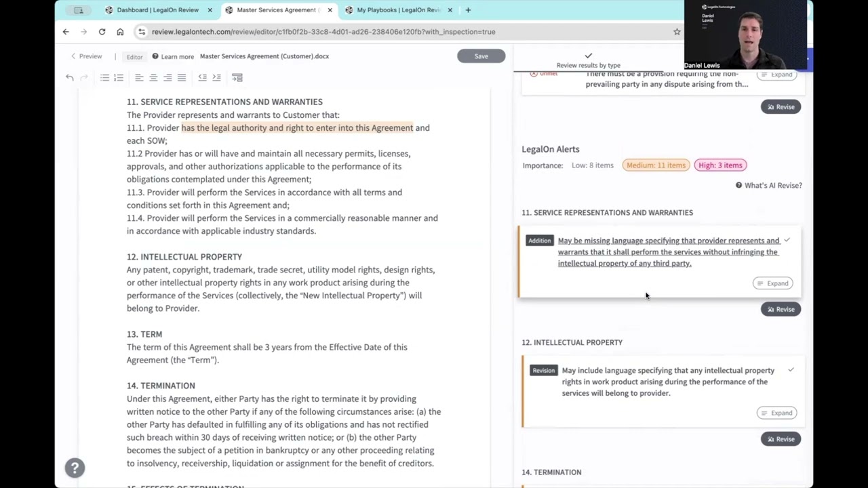Click the tab search icon at top left

point(79,10)
